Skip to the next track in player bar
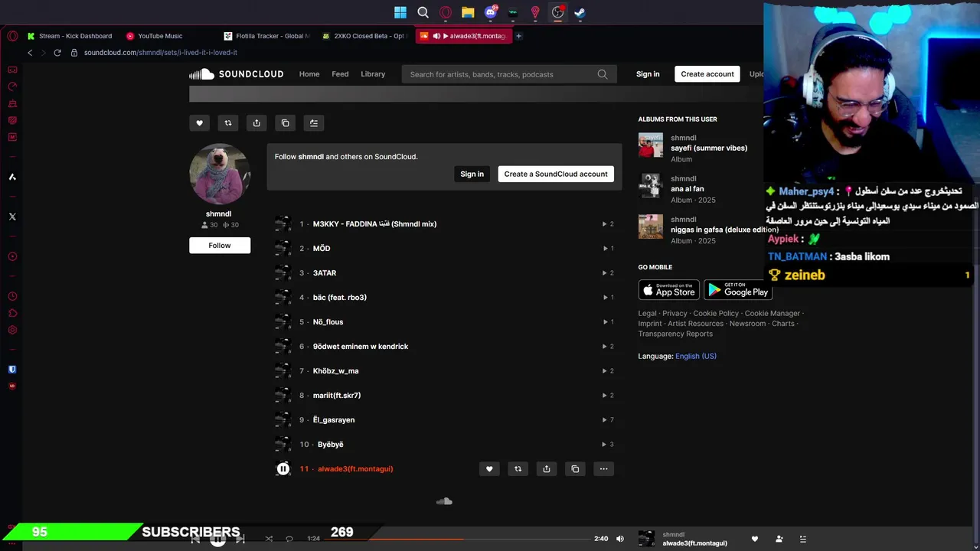 pyautogui.click(x=240, y=539)
